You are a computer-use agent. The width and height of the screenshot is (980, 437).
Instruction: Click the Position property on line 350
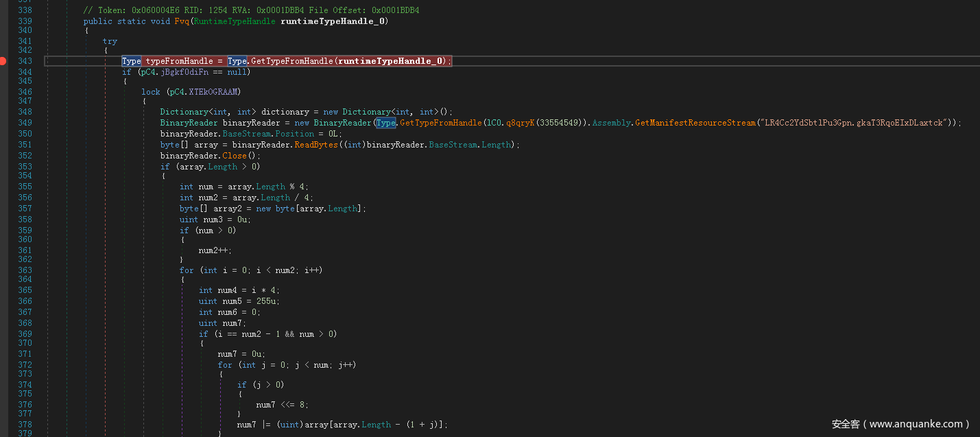click(x=295, y=134)
